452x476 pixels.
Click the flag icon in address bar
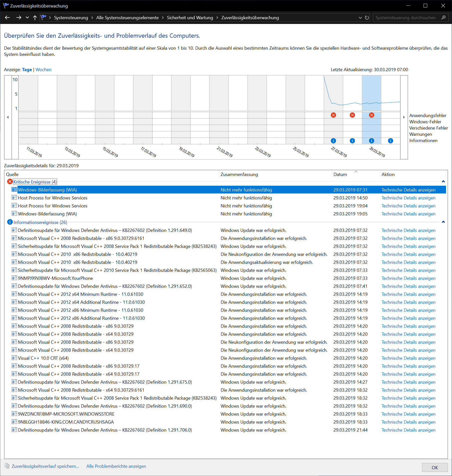[x=44, y=17]
